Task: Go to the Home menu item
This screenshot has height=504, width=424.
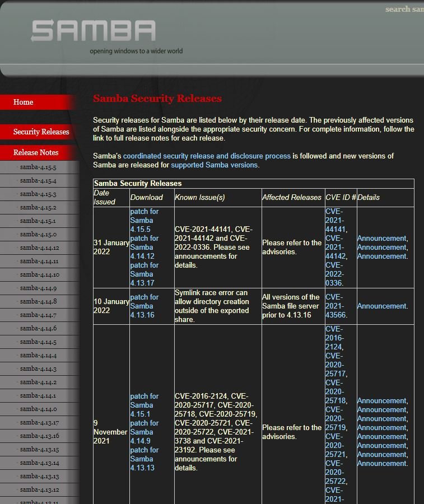Action: tap(23, 102)
